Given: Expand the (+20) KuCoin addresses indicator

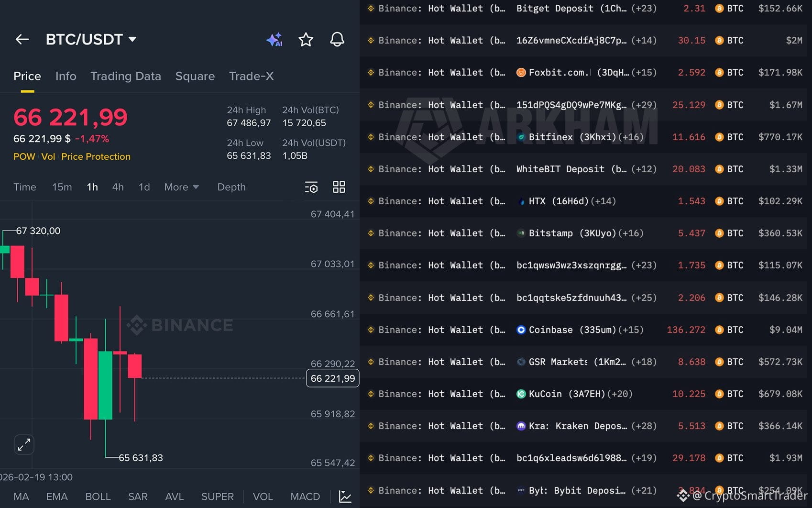Looking at the screenshot, I should pos(620,394).
